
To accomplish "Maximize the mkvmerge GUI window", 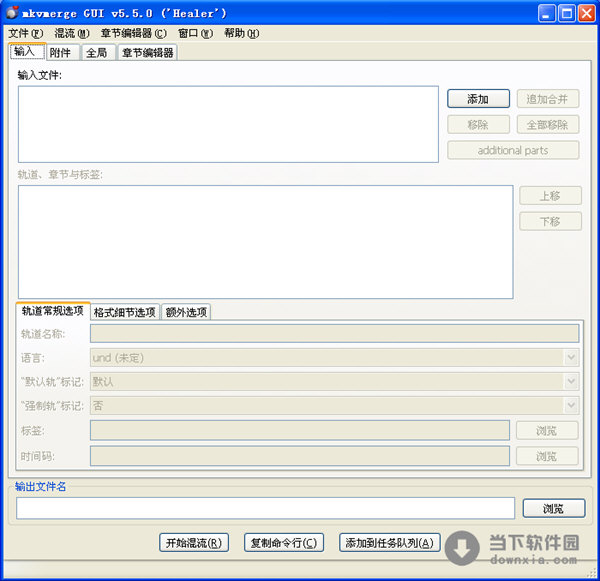I will point(567,13).
